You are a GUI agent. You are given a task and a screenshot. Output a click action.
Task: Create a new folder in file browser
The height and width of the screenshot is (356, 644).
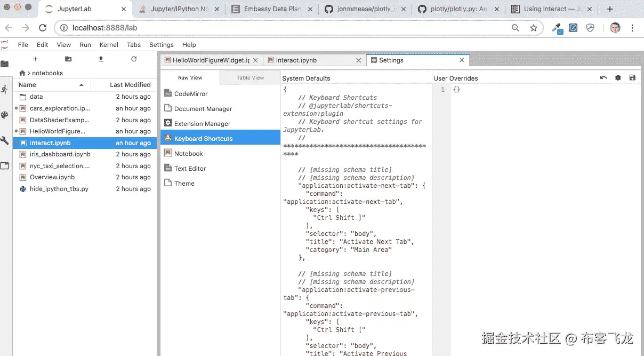point(68,59)
